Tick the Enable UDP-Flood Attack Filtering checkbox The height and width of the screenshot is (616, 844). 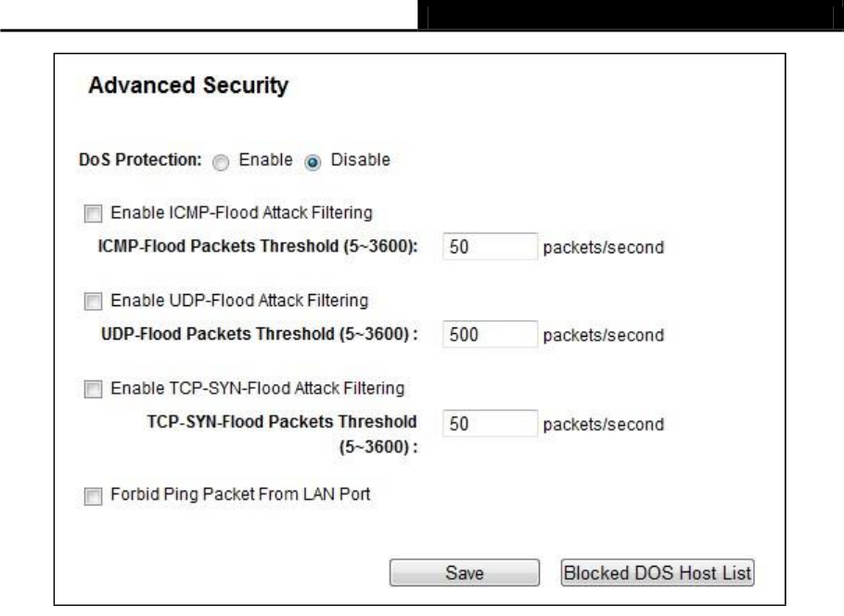(x=91, y=302)
